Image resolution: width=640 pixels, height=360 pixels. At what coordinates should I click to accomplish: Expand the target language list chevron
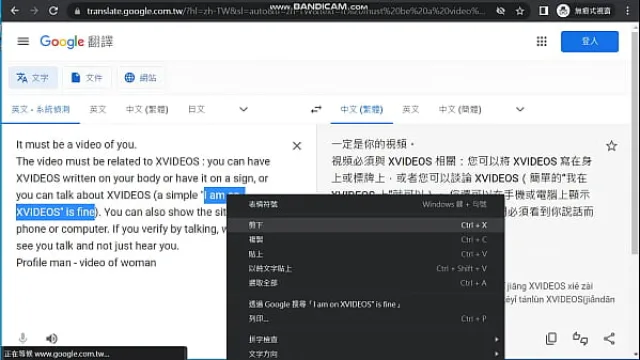[520, 109]
